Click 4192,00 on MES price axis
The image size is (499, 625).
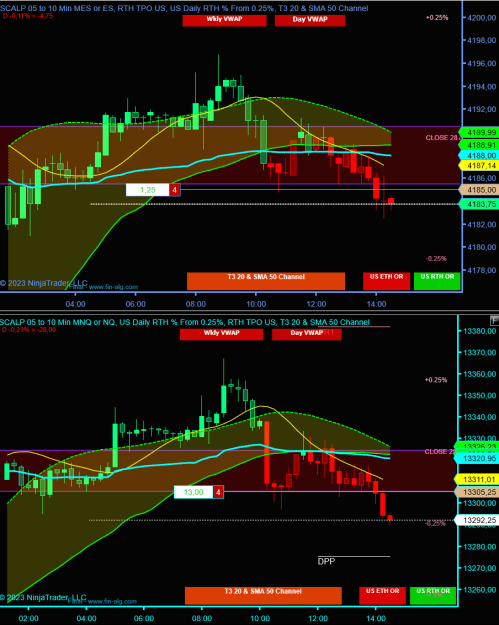coord(481,109)
